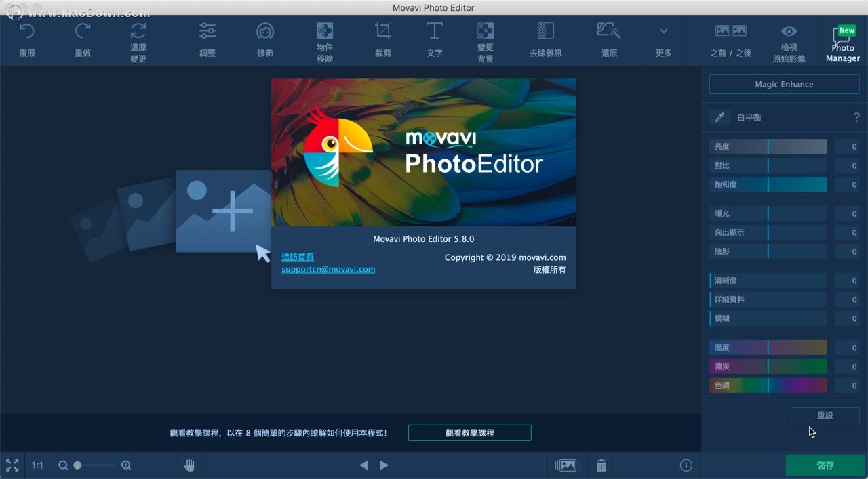Go to the previous image arrow

[363, 465]
